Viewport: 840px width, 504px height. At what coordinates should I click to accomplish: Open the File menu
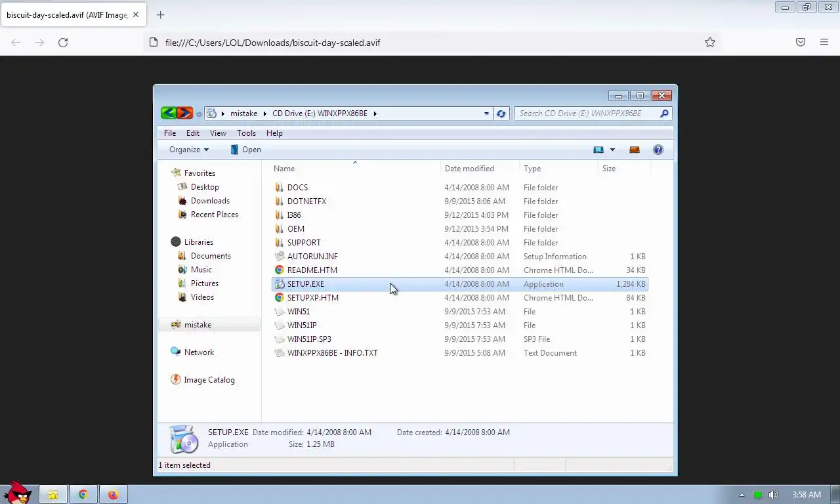pos(170,133)
